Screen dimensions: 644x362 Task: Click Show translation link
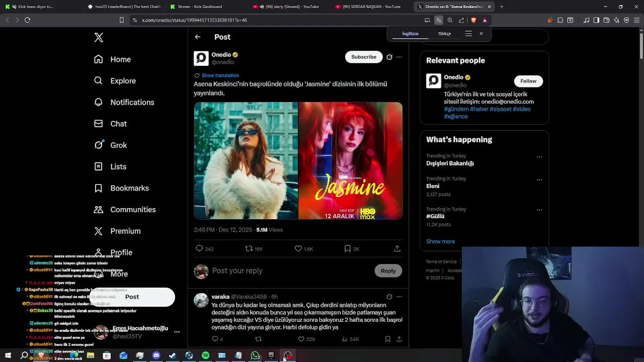tap(220, 75)
